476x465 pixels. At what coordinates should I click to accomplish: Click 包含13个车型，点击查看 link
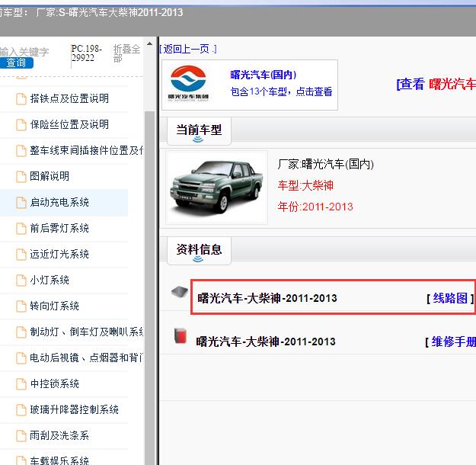click(x=281, y=91)
